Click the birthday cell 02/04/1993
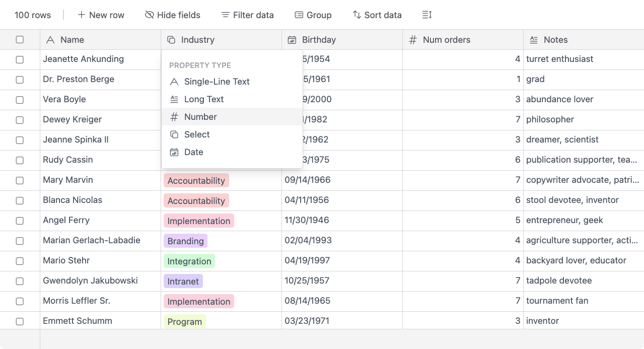The image size is (644, 349). coord(308,240)
